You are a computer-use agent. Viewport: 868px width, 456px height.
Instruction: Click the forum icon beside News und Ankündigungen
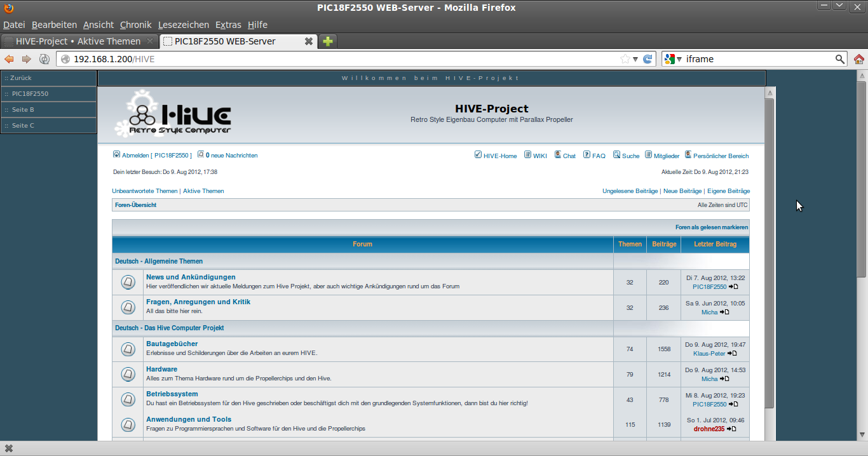tap(128, 281)
